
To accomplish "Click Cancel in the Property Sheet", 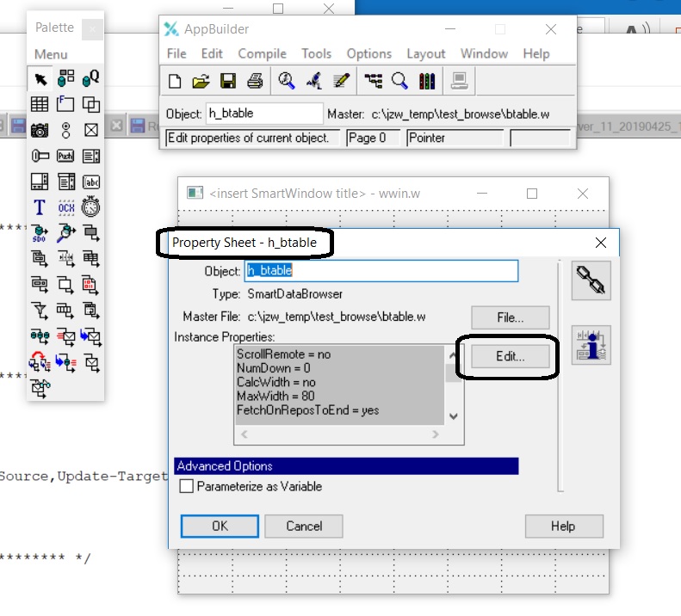I will pos(304,527).
